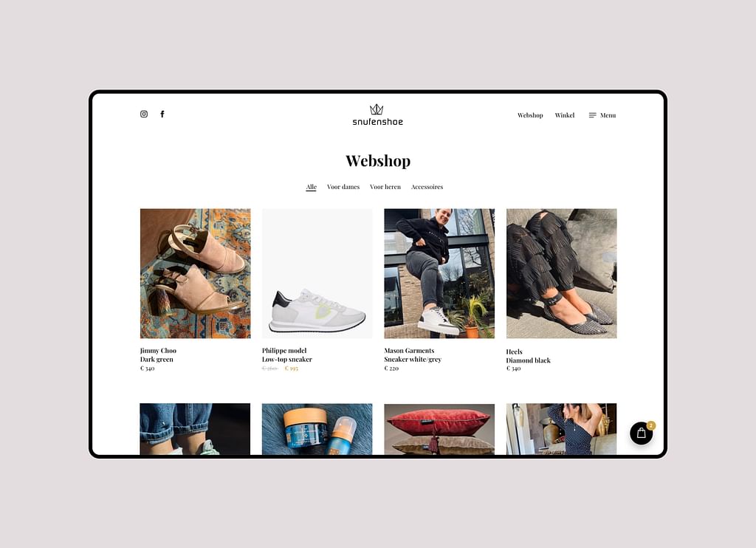Open the Facebook social icon
The width and height of the screenshot is (756, 548).
pyautogui.click(x=162, y=114)
